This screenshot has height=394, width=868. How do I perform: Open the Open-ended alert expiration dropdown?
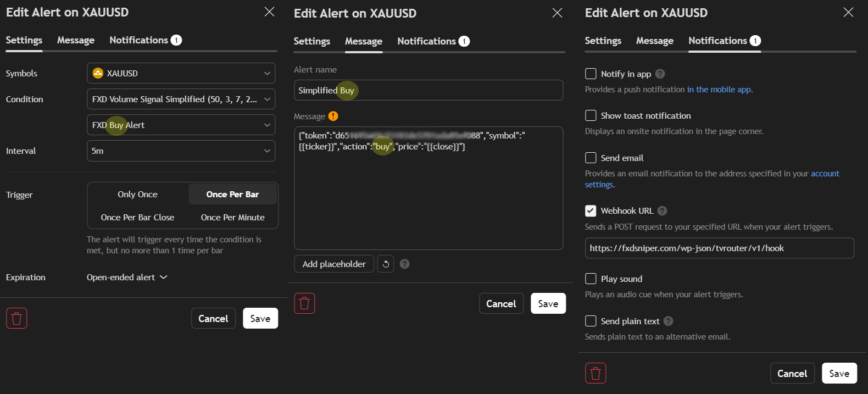pos(127,278)
